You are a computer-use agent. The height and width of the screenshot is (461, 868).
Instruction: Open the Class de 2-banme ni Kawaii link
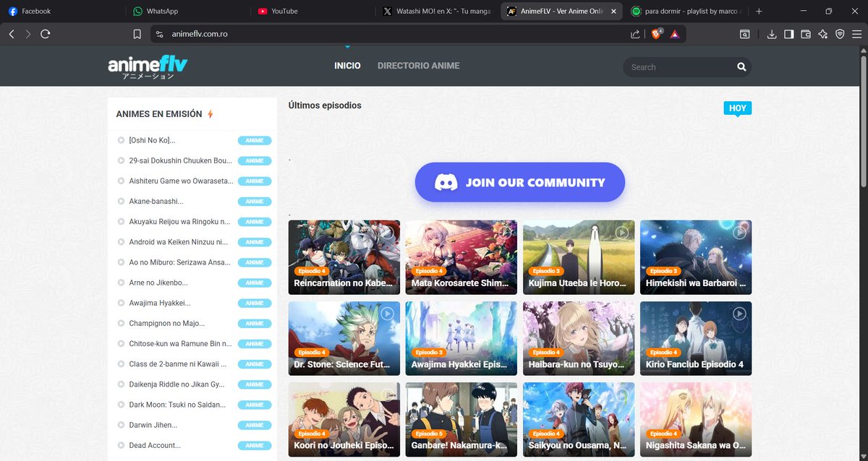(x=178, y=363)
